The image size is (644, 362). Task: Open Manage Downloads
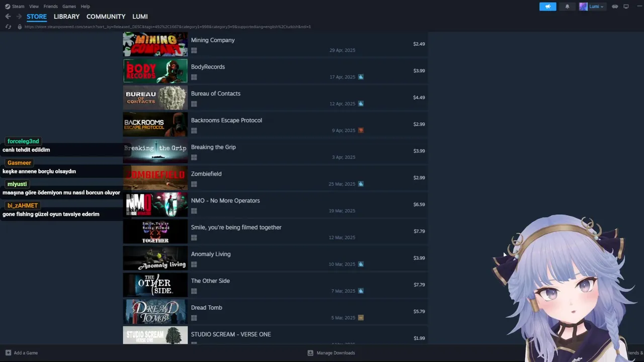336,353
